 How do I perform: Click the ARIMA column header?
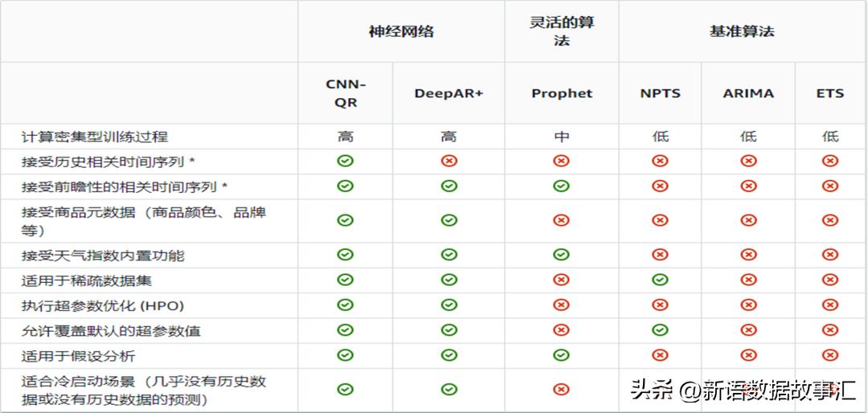click(x=748, y=93)
